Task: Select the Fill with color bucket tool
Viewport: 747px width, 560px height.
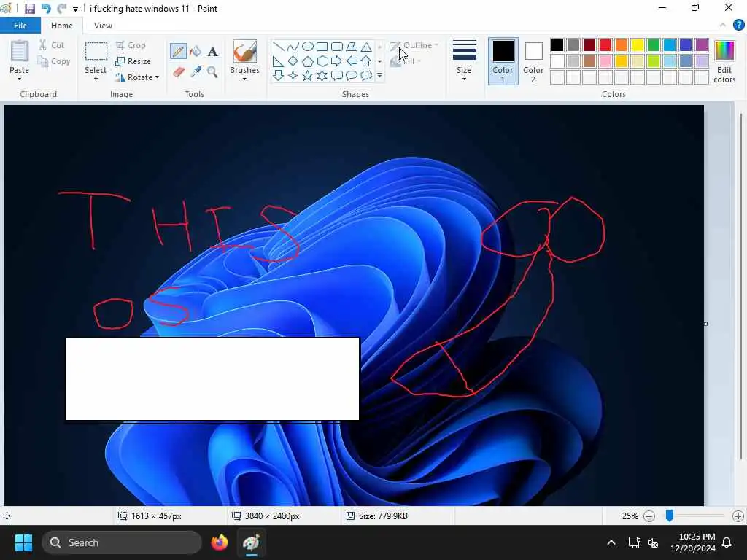Action: point(196,52)
